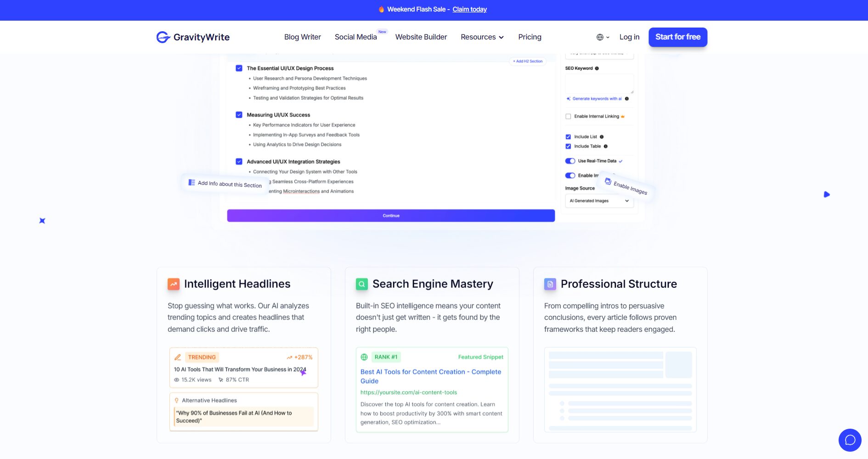Click the Intelligent Headlines chart icon
Viewport: 868px width, 459px height.
174,284
